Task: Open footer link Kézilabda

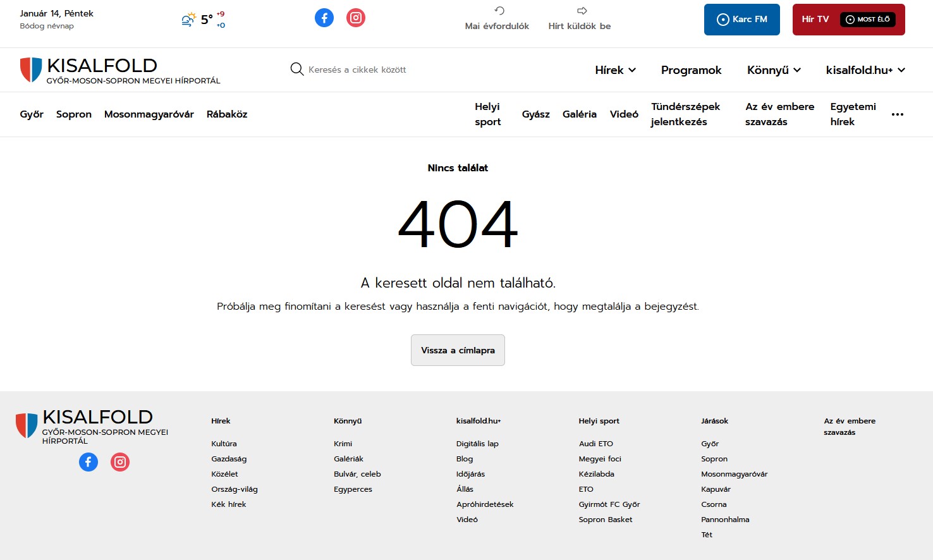Action: pos(597,474)
